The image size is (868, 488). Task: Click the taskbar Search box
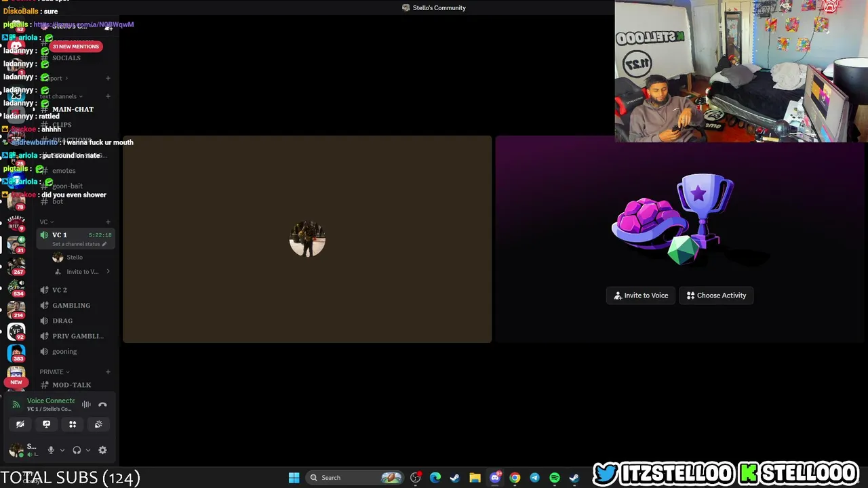(x=354, y=478)
